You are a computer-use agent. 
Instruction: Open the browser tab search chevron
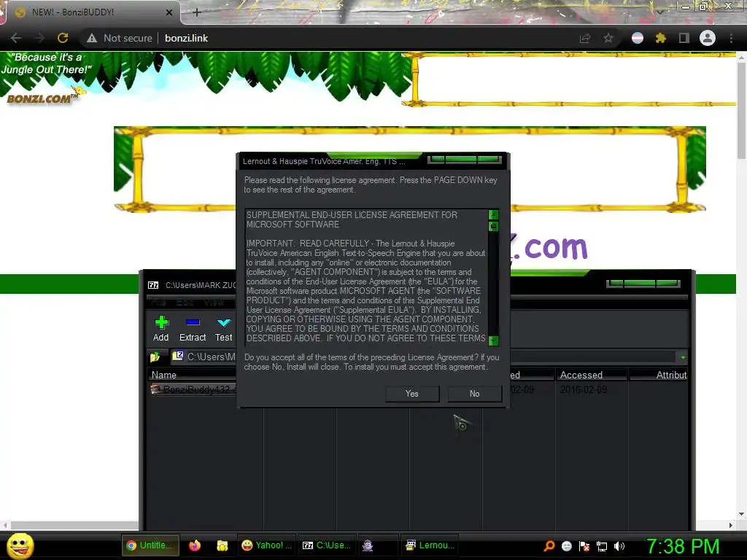click(x=659, y=12)
